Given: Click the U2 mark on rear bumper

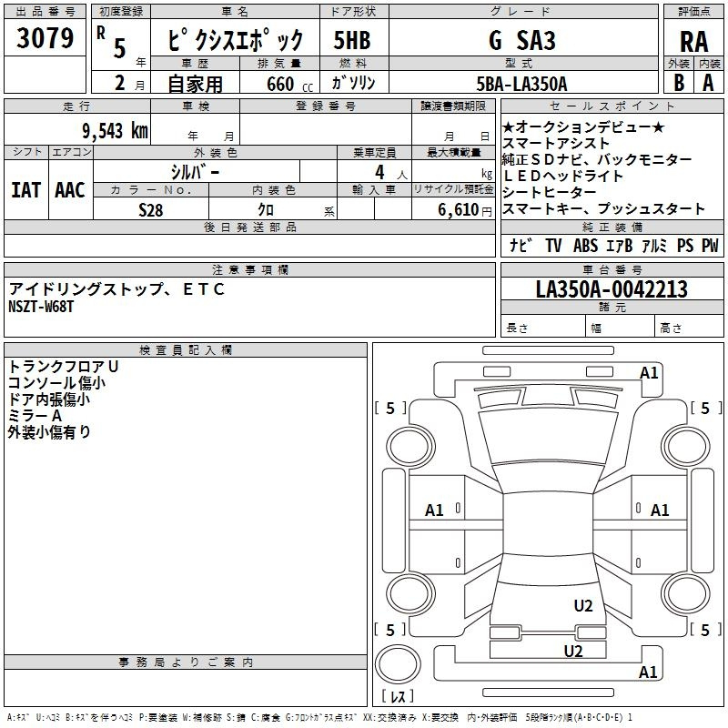Looking at the screenshot, I should [x=572, y=651].
